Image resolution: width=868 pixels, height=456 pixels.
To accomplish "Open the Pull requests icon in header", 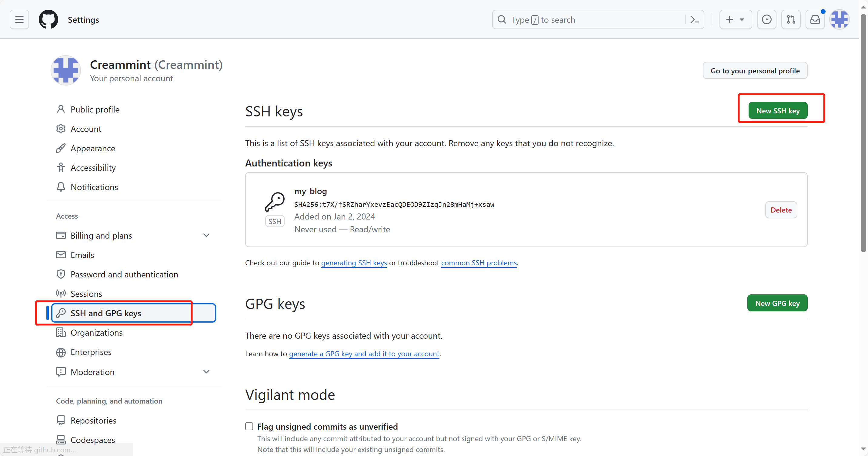I will [x=791, y=19].
